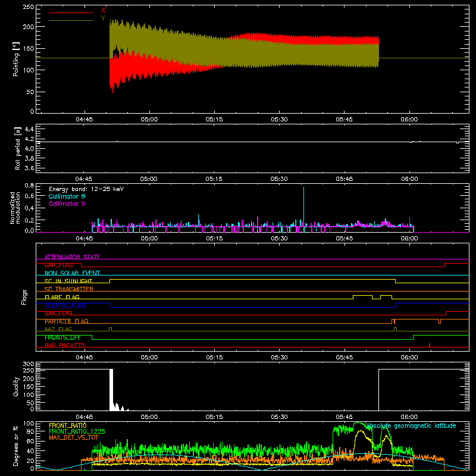Click the 'Absolute geomagnetic latitude' label
476x476 pixels.
(x=411, y=426)
